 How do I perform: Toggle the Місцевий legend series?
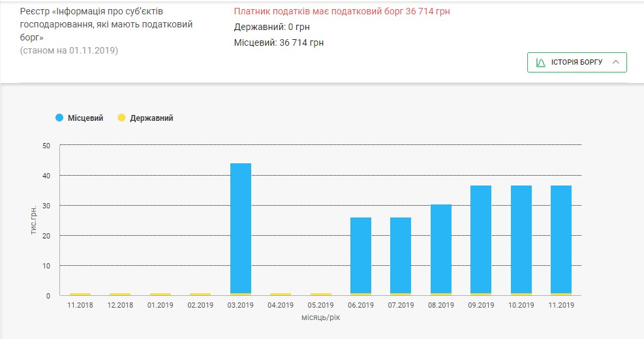point(85,118)
